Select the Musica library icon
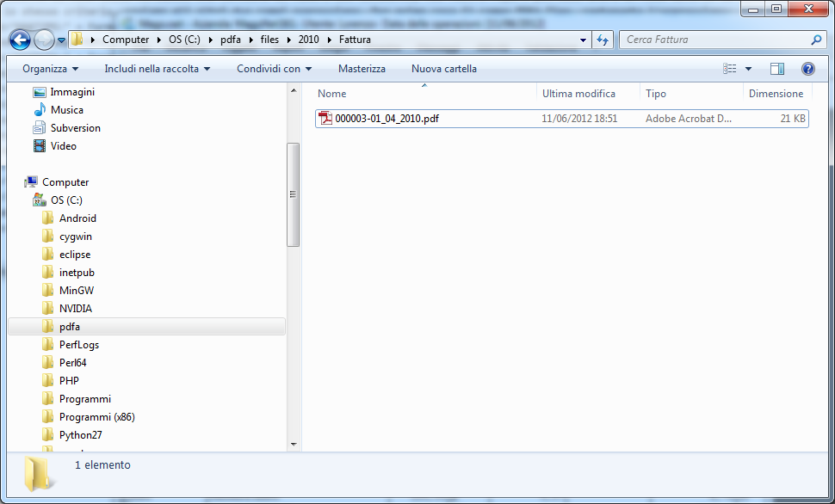This screenshot has height=504, width=835. click(x=40, y=110)
